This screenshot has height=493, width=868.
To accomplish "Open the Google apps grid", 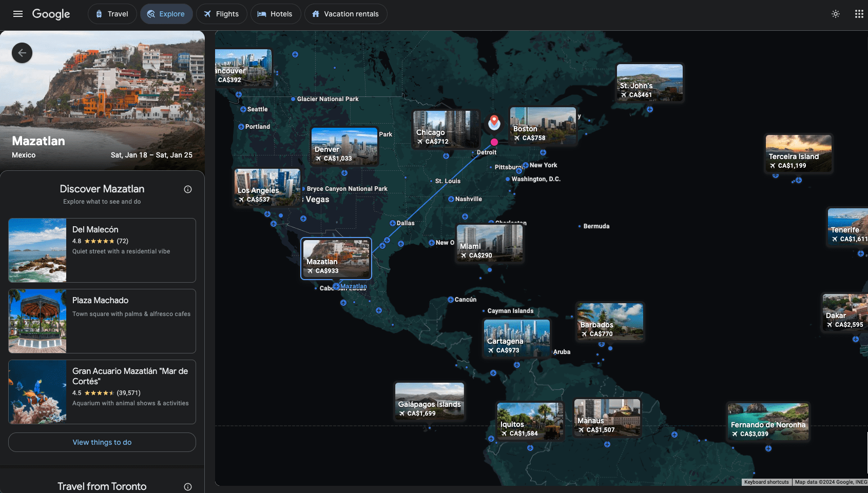I will pos(859,14).
